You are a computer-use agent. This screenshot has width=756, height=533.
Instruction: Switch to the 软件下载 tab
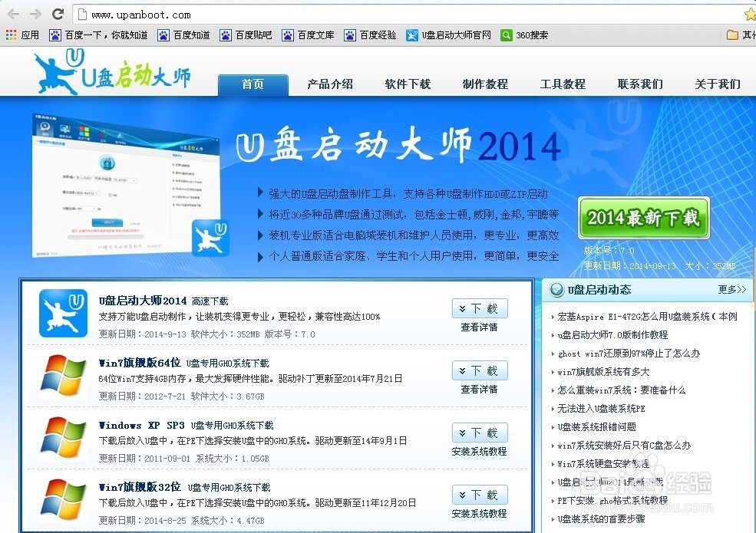[x=408, y=84]
